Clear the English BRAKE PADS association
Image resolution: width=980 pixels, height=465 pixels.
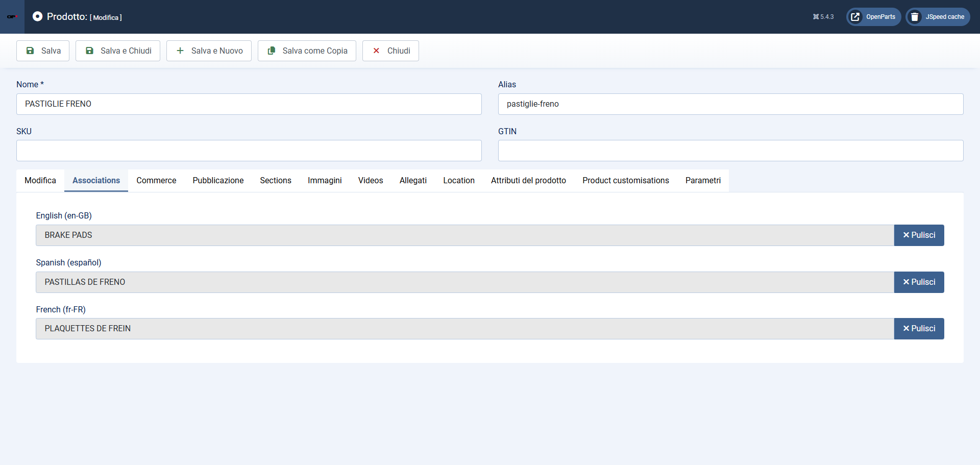click(919, 235)
